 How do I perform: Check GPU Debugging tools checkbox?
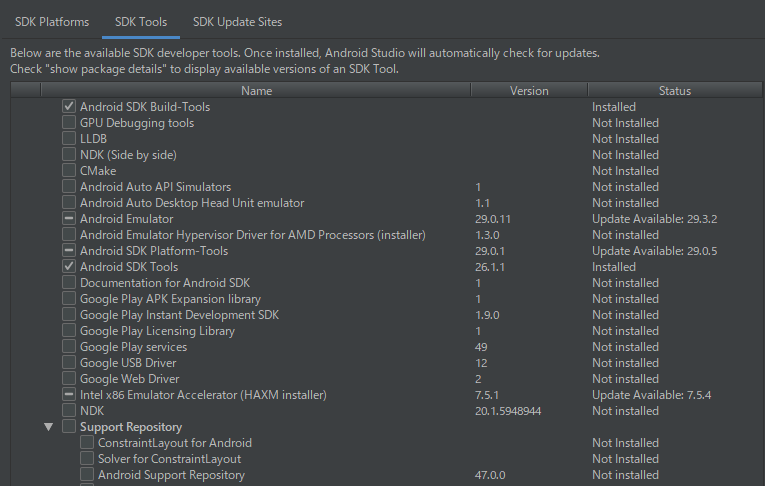pos(69,122)
